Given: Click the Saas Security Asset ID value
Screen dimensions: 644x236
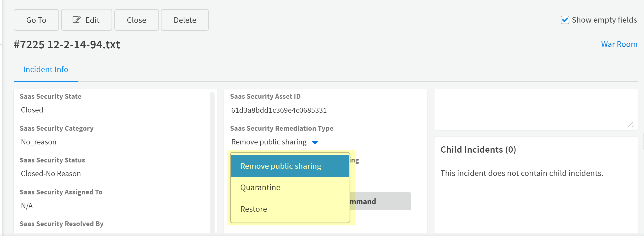Looking at the screenshot, I should coord(279,110).
